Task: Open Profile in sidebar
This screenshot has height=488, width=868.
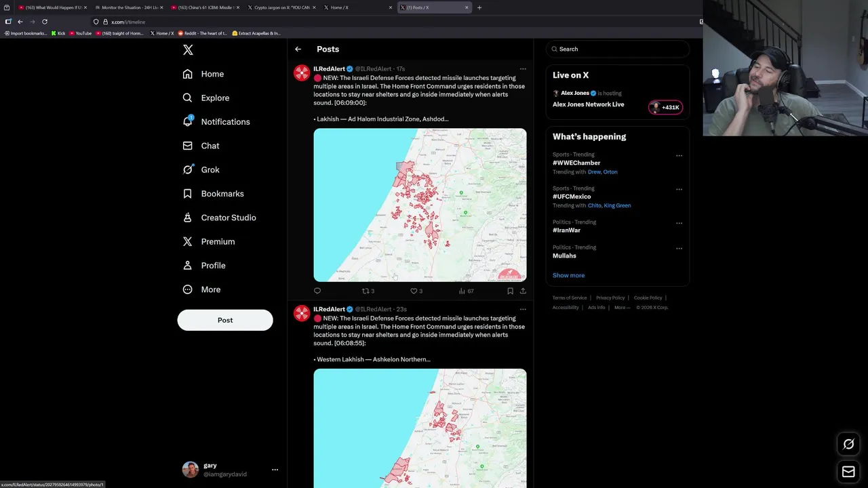Action: pos(203,266)
